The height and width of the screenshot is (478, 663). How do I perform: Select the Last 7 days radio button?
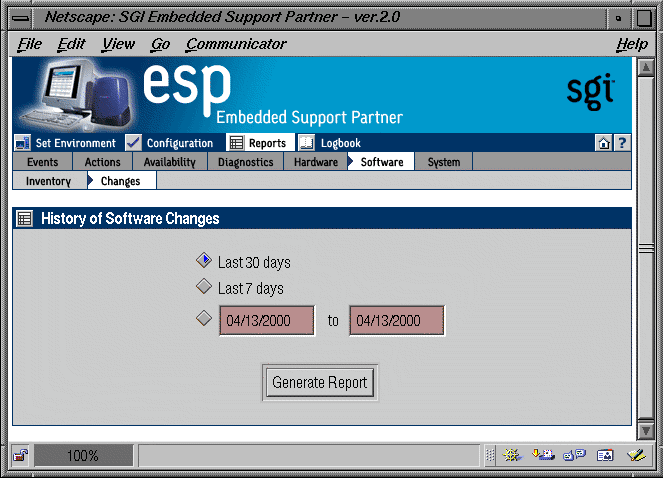click(204, 286)
